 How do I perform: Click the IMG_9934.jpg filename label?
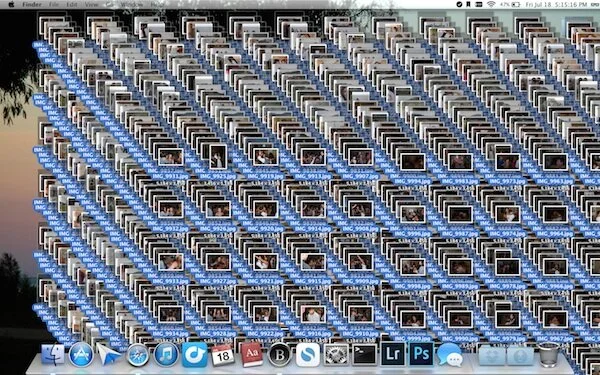(170, 333)
